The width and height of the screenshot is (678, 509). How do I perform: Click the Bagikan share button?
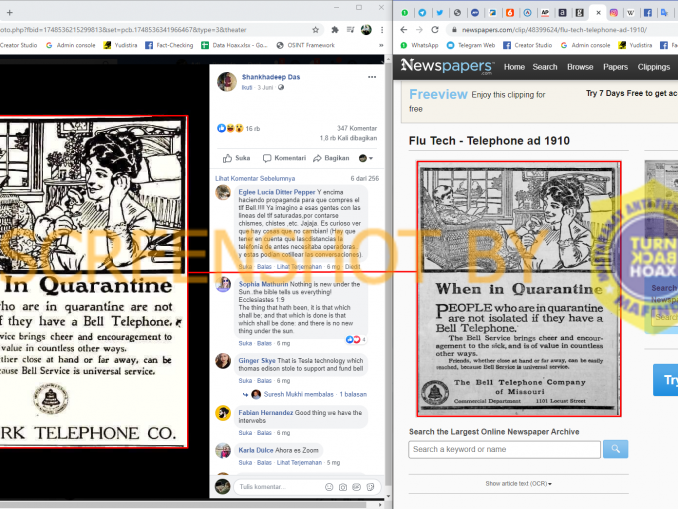tap(331, 158)
